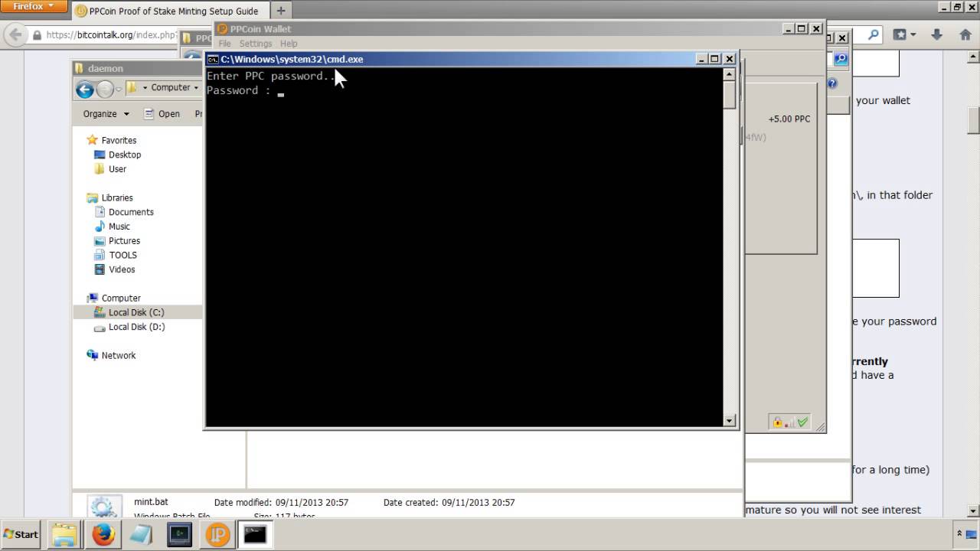This screenshot has height=551, width=980.
Task: Click the Firefox search magnifier icon
Action: click(x=874, y=34)
